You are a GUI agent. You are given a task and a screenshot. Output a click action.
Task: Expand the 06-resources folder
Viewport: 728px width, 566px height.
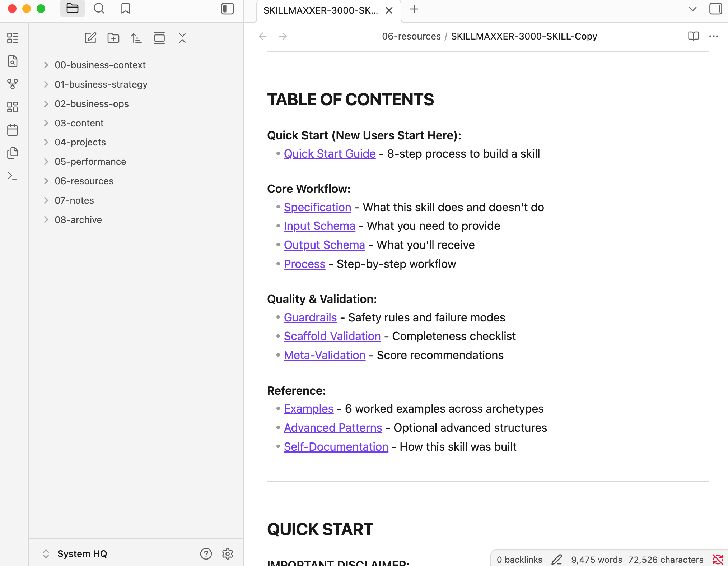click(x=84, y=181)
